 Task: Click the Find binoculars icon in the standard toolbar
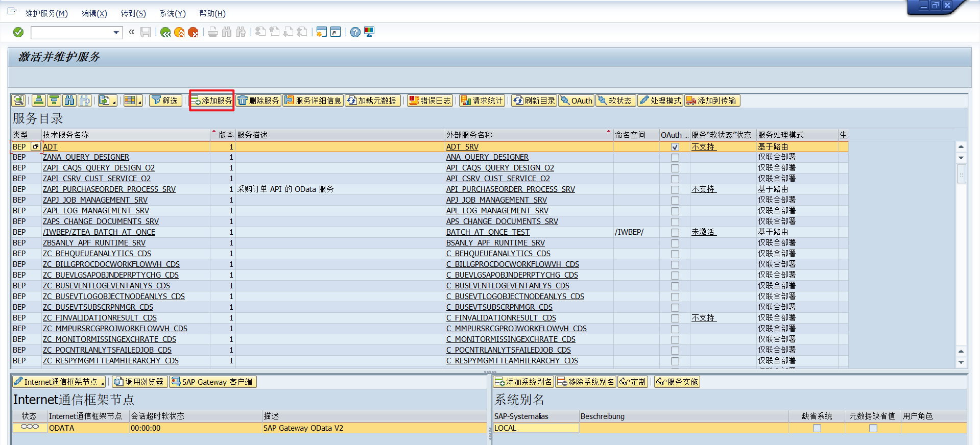[227, 32]
